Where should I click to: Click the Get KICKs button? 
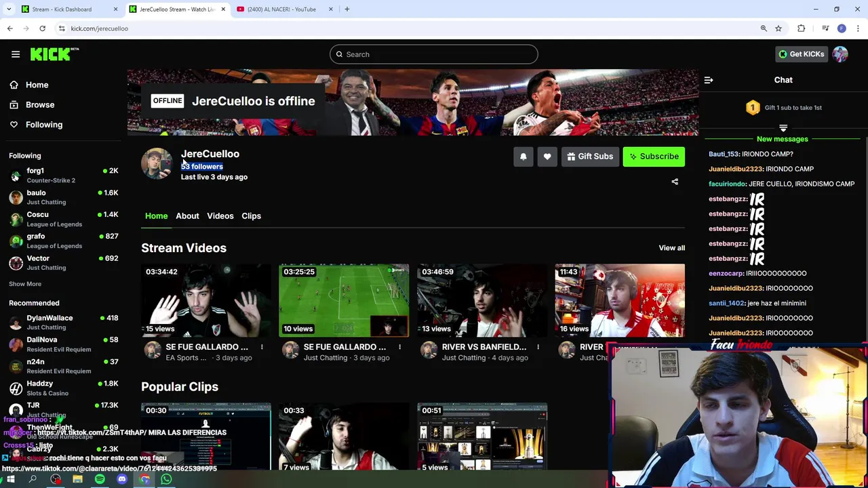pos(801,54)
